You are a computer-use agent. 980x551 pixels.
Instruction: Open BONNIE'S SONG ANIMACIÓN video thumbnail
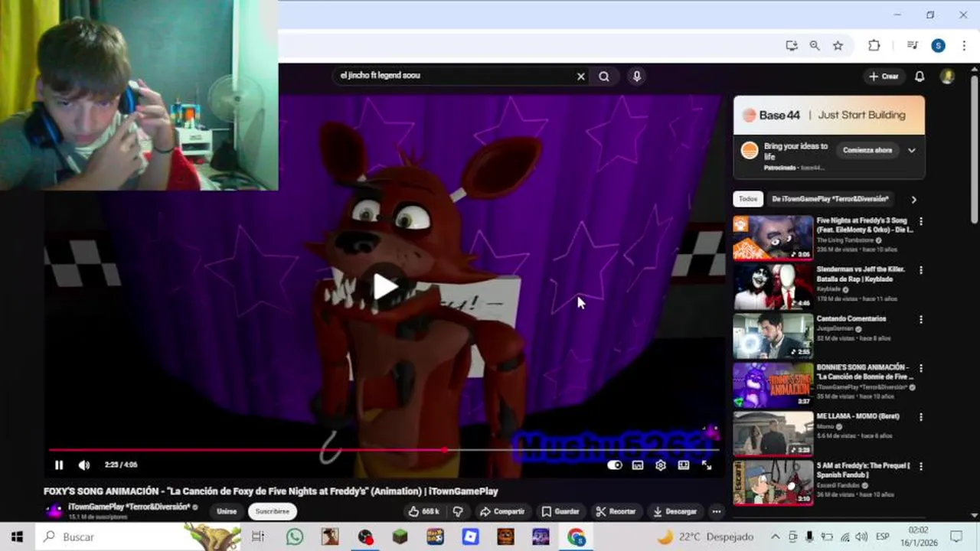(x=773, y=385)
